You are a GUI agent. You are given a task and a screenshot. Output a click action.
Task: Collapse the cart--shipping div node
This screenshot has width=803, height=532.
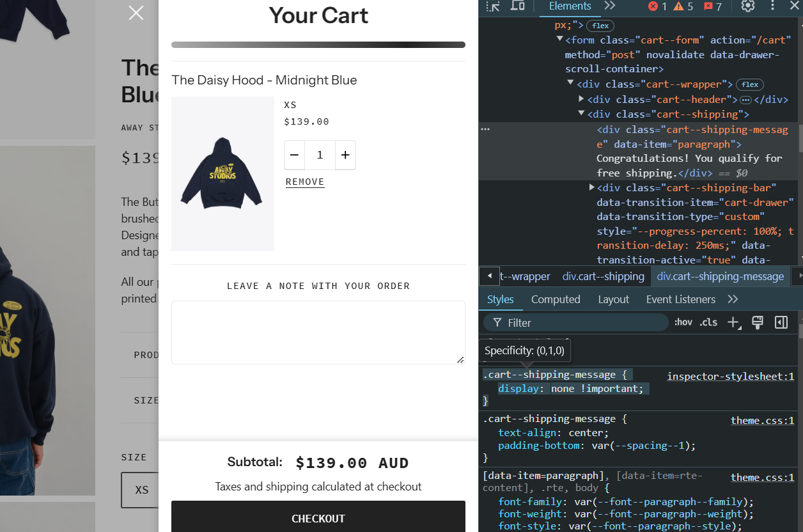581,114
